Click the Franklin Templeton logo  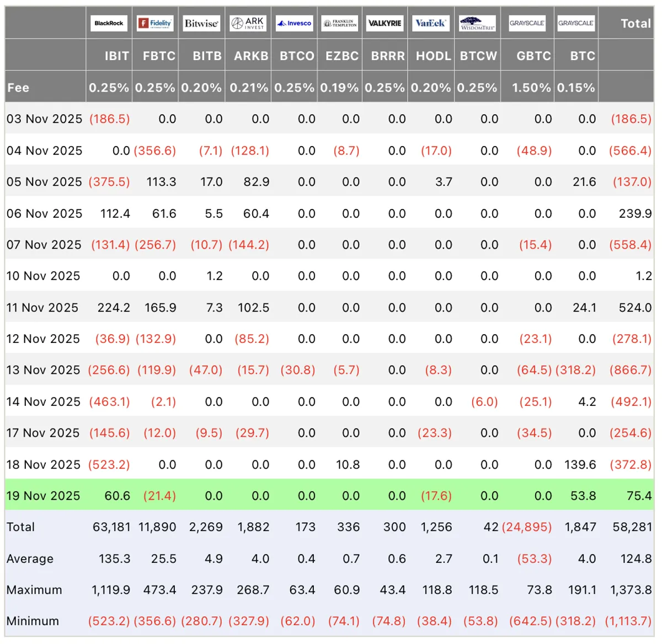tap(340, 23)
